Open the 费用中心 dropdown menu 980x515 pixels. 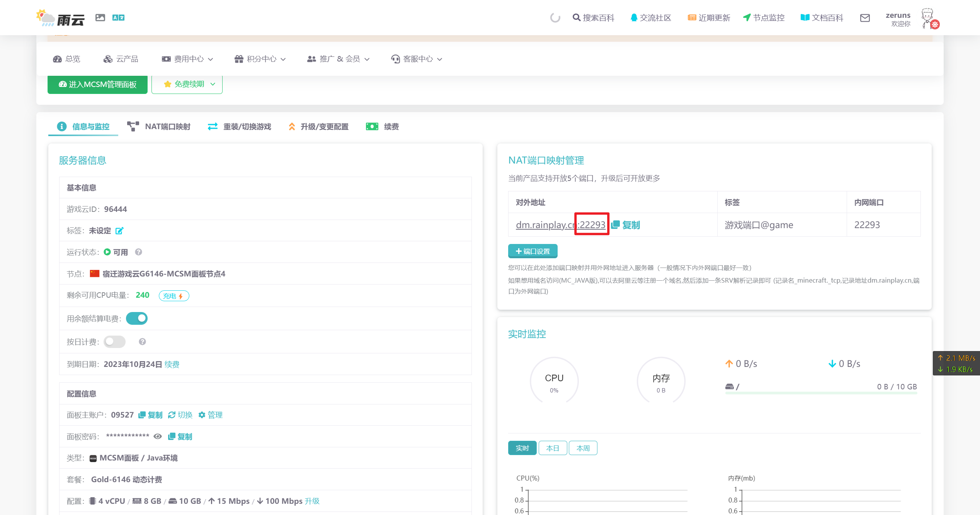187,59
